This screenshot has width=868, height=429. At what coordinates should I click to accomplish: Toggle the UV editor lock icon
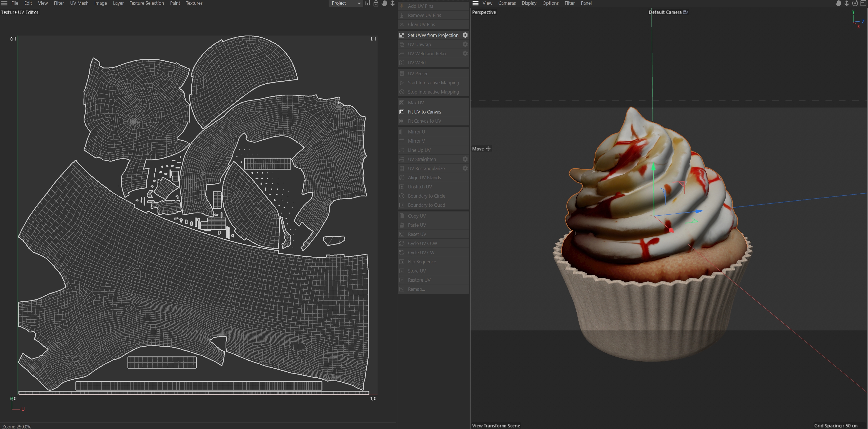click(x=376, y=3)
